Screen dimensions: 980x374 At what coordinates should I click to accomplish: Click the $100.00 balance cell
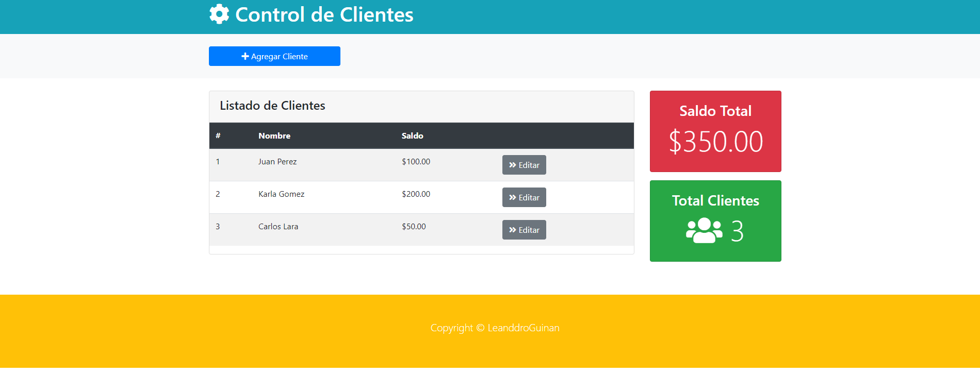416,162
